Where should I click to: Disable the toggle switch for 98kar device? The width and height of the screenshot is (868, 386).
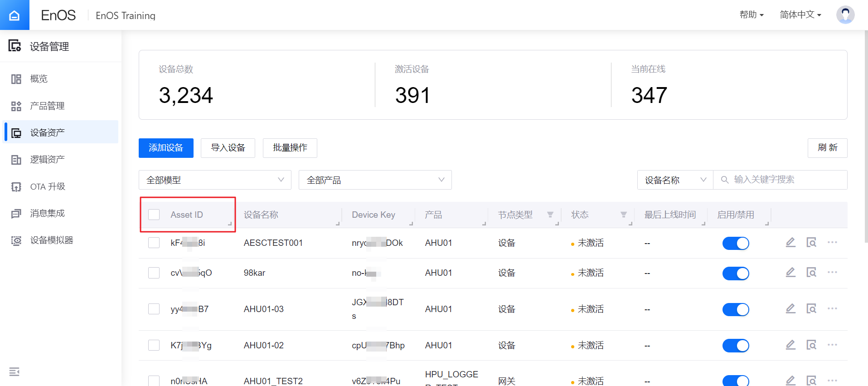point(736,274)
